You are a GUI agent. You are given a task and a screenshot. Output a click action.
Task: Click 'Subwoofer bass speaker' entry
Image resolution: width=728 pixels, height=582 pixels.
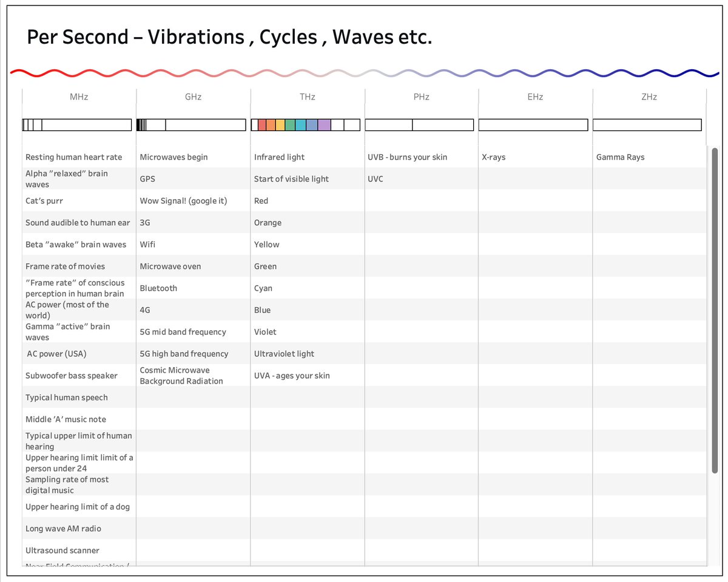[72, 376]
